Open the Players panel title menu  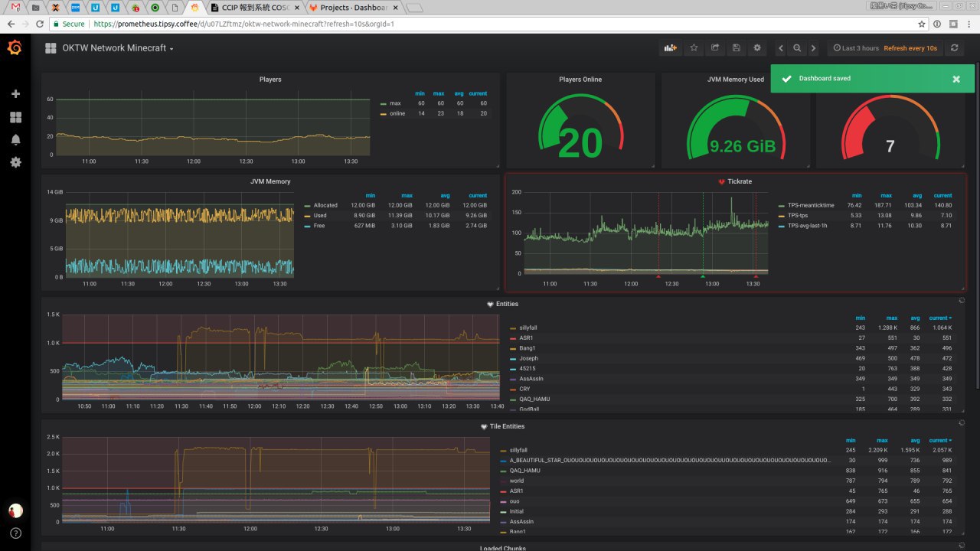pos(270,80)
